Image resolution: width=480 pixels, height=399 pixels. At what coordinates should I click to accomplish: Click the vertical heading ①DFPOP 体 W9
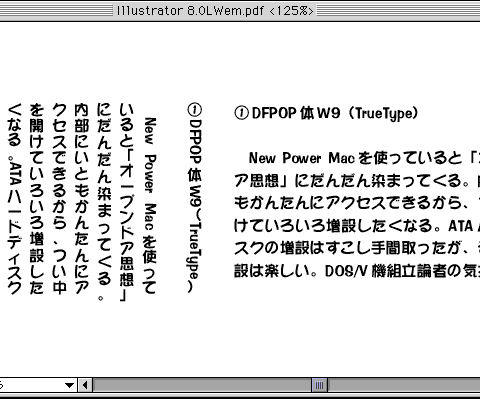click(x=194, y=198)
